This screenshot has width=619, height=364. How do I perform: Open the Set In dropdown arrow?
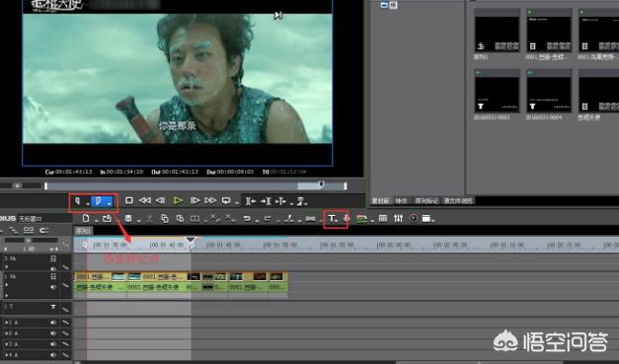pyautogui.click(x=87, y=203)
